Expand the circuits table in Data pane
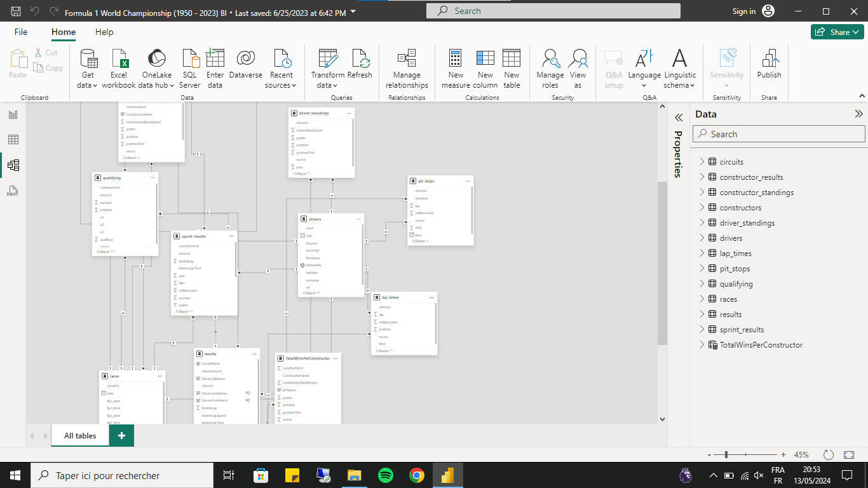The image size is (868, 488). pos(702,162)
